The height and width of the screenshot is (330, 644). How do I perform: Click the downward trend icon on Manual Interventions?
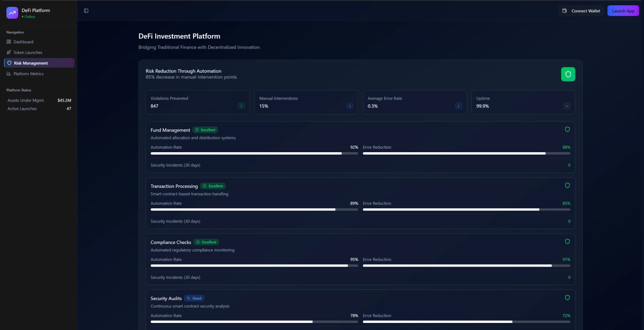coord(350,106)
